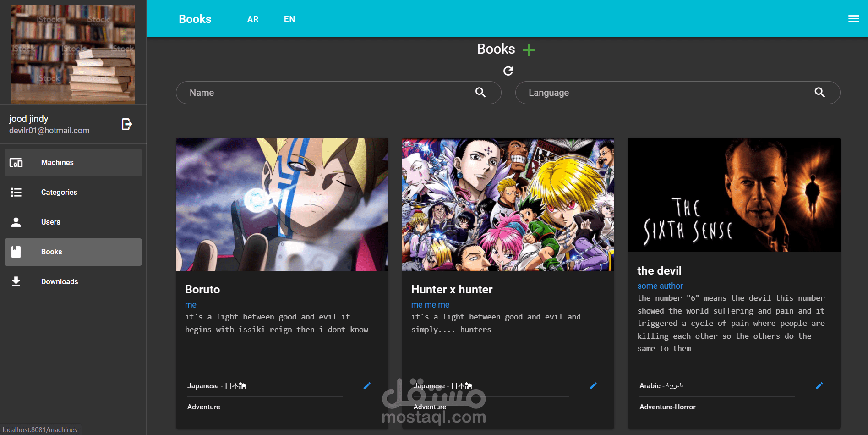Switch language to EN
The height and width of the screenshot is (435, 868).
[289, 19]
